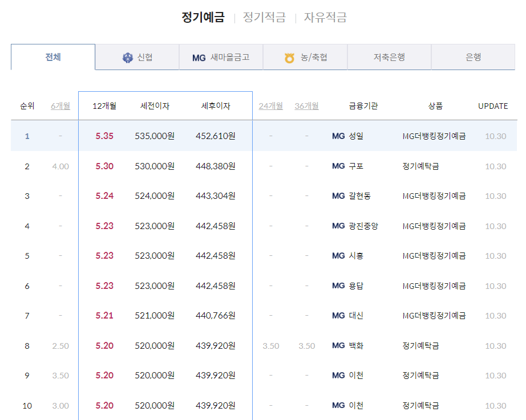Click 대신 institution name
The width and height of the screenshot is (526, 420).
[x=356, y=315]
